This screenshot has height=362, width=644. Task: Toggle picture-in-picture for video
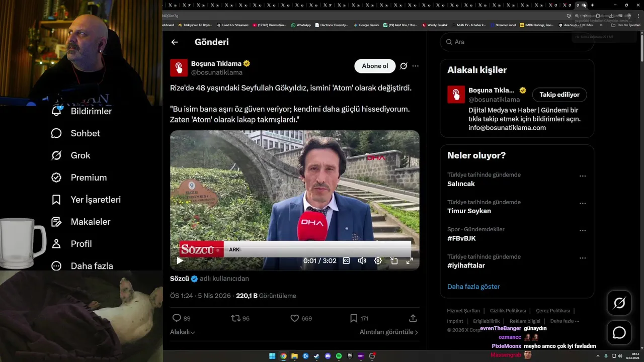[394, 260]
